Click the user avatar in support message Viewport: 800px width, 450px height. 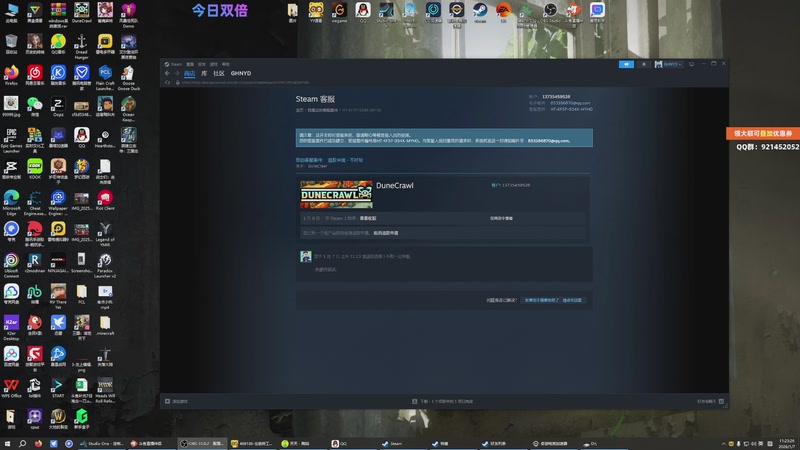click(x=306, y=257)
